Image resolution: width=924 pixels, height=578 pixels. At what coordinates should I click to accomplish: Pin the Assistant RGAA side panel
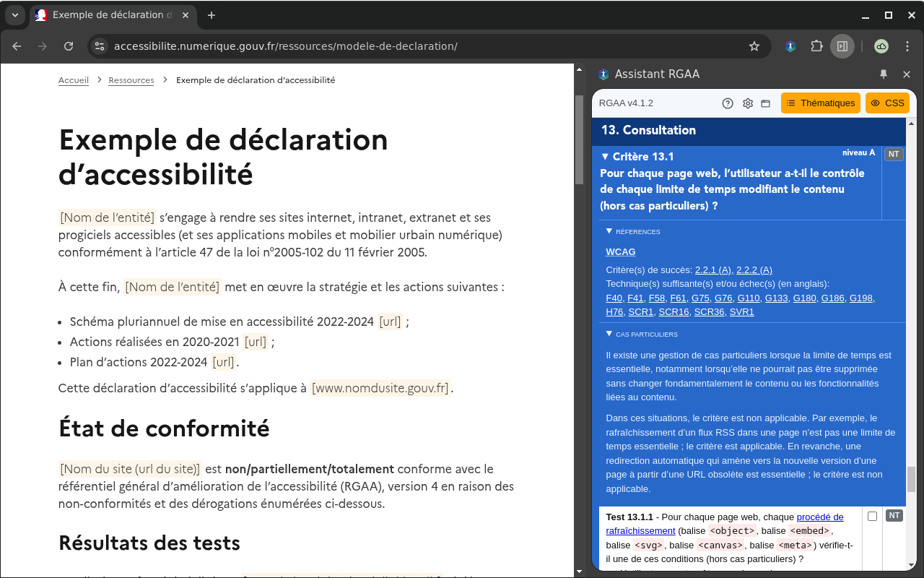(884, 74)
